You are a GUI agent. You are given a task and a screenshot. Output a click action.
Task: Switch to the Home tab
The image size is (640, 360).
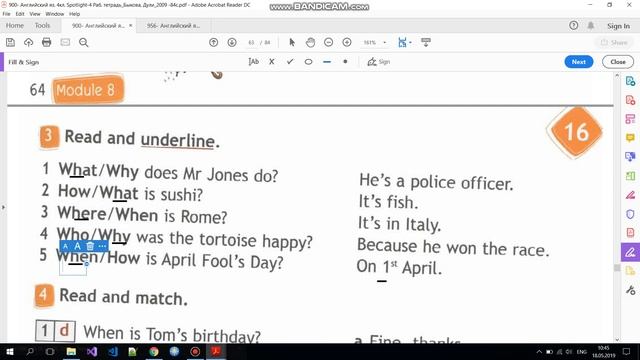pyautogui.click(x=15, y=25)
